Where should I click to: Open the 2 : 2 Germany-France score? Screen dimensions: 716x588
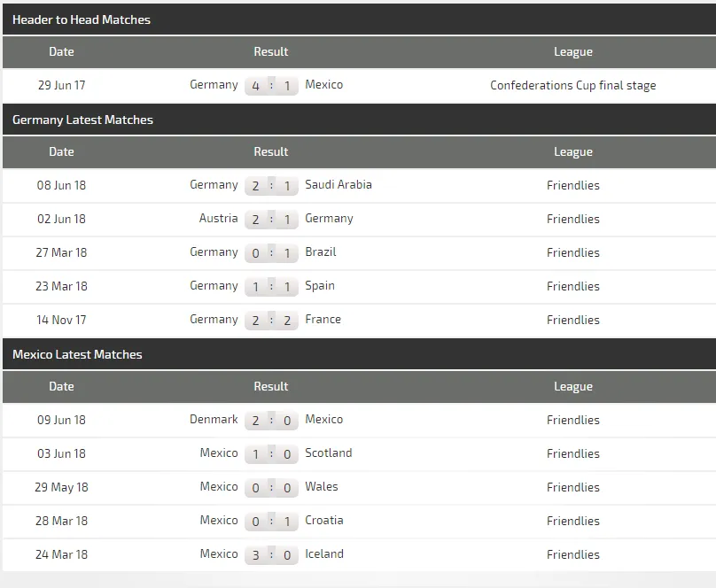tap(271, 321)
